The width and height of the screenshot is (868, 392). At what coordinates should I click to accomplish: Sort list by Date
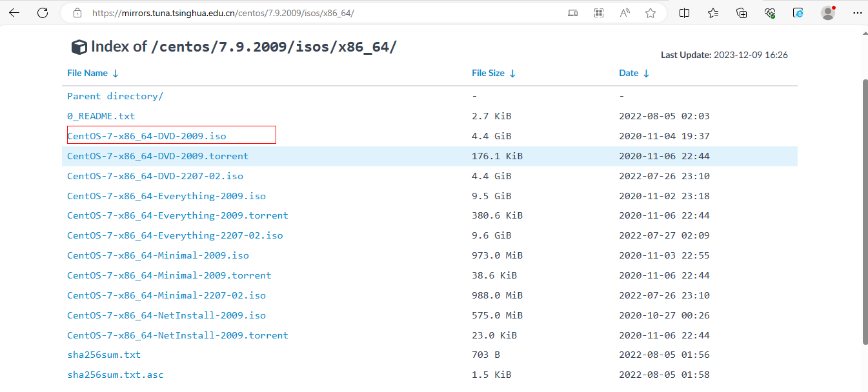(x=634, y=73)
